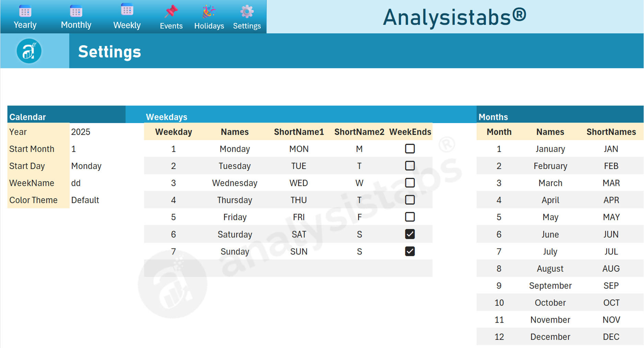The image size is (644, 348).
Task: Select the Saturday name cell
Action: tap(234, 234)
